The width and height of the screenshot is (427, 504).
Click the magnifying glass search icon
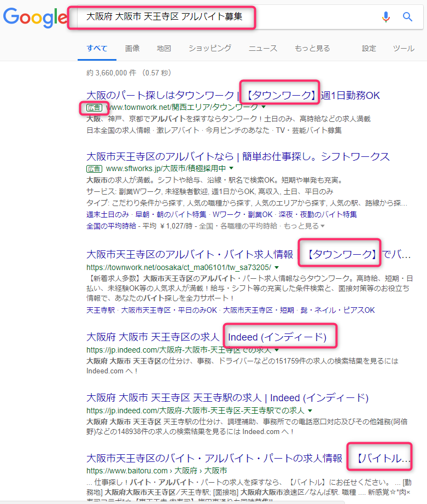(407, 17)
